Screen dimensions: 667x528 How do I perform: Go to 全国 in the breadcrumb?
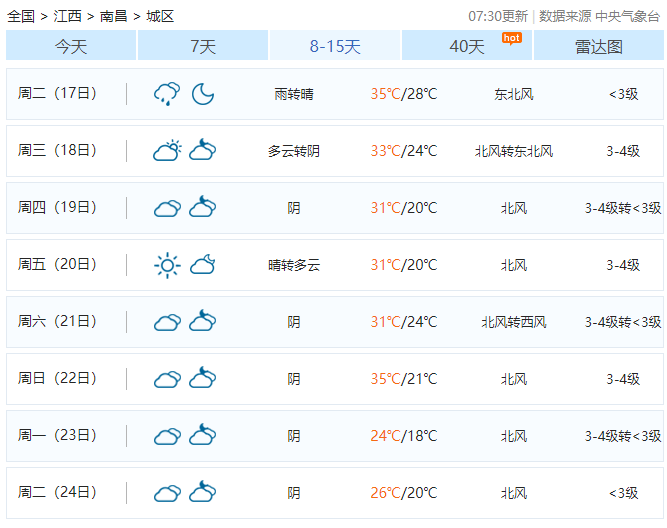[x=21, y=16]
